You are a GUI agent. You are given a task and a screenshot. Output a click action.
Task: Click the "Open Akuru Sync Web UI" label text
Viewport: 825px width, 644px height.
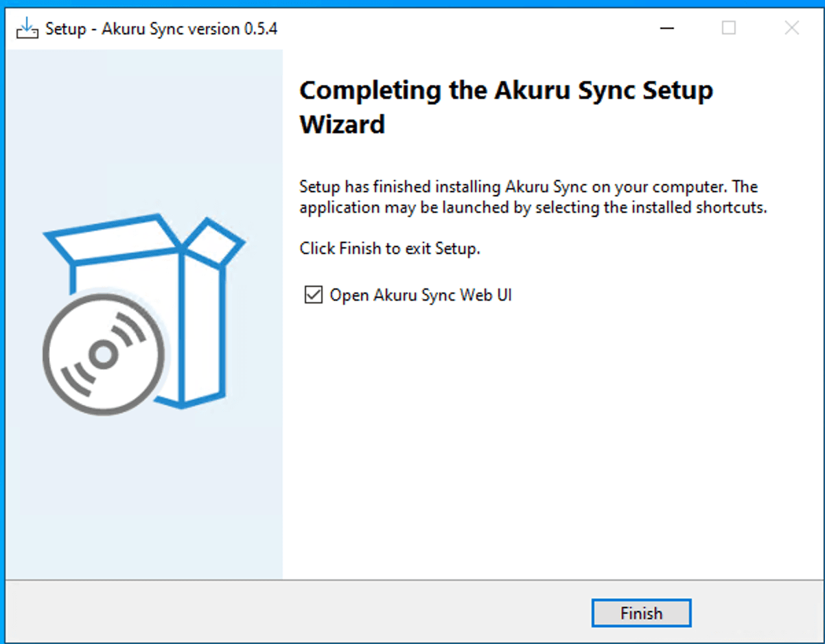(421, 295)
